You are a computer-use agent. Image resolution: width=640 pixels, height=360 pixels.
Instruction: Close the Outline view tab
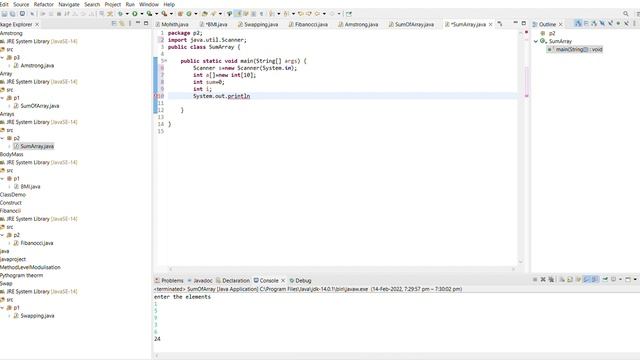[560, 24]
